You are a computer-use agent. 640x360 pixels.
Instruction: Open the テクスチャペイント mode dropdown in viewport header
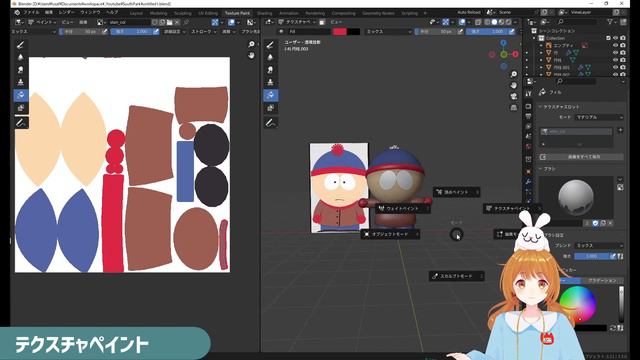(297, 22)
